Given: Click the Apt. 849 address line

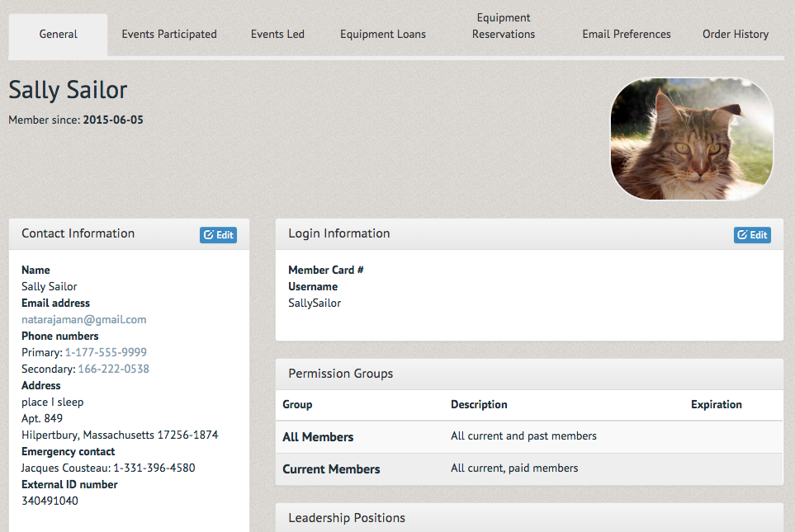Looking at the screenshot, I should 42,418.
